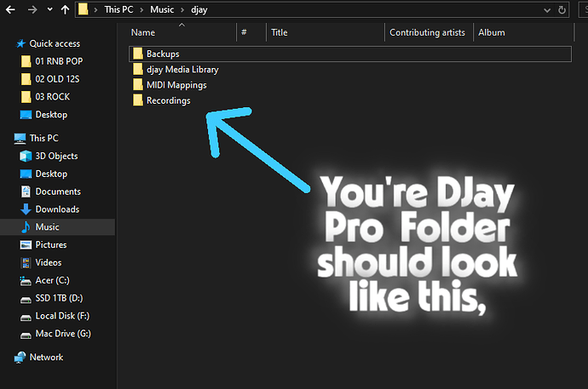Select djay in address breadcrumb

point(199,10)
